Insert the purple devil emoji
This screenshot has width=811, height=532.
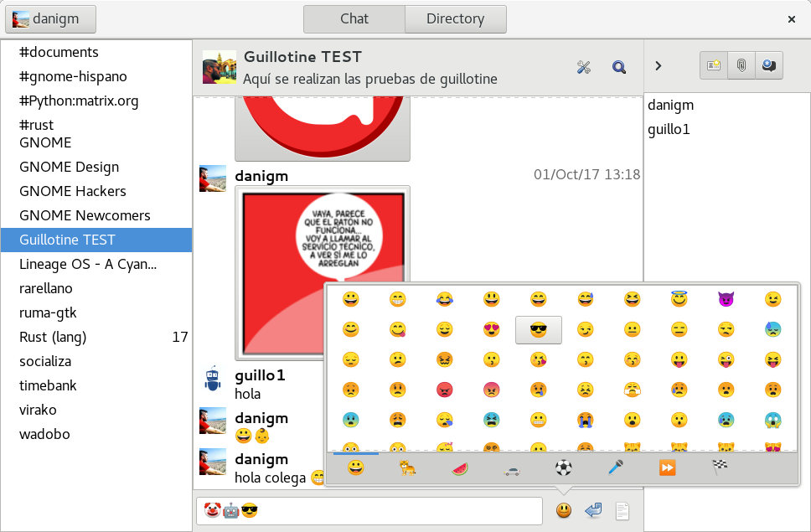[x=726, y=299]
